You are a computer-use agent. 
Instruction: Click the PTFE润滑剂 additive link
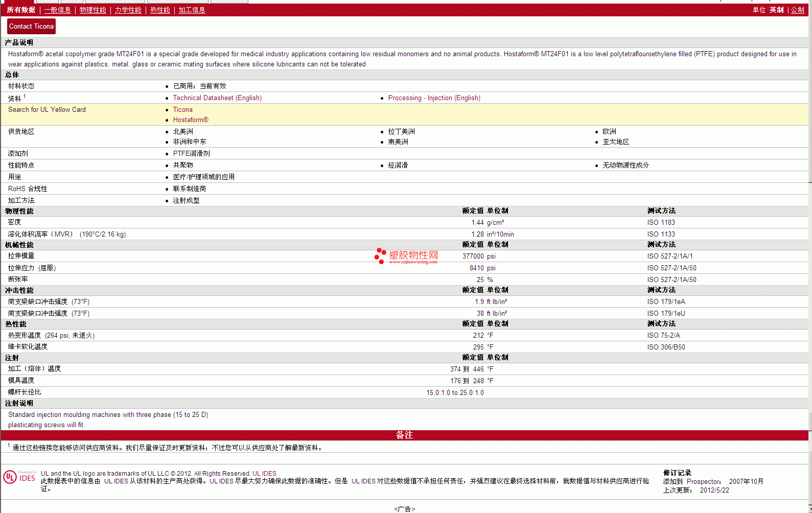[x=191, y=153]
